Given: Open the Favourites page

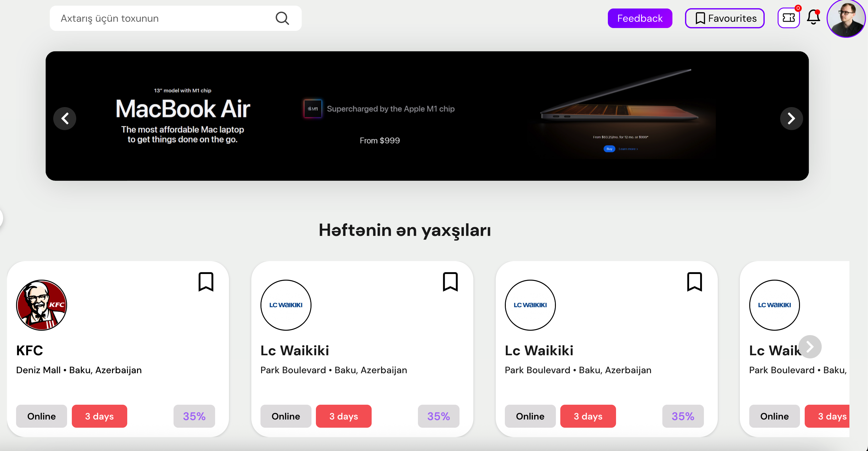Looking at the screenshot, I should [x=724, y=18].
